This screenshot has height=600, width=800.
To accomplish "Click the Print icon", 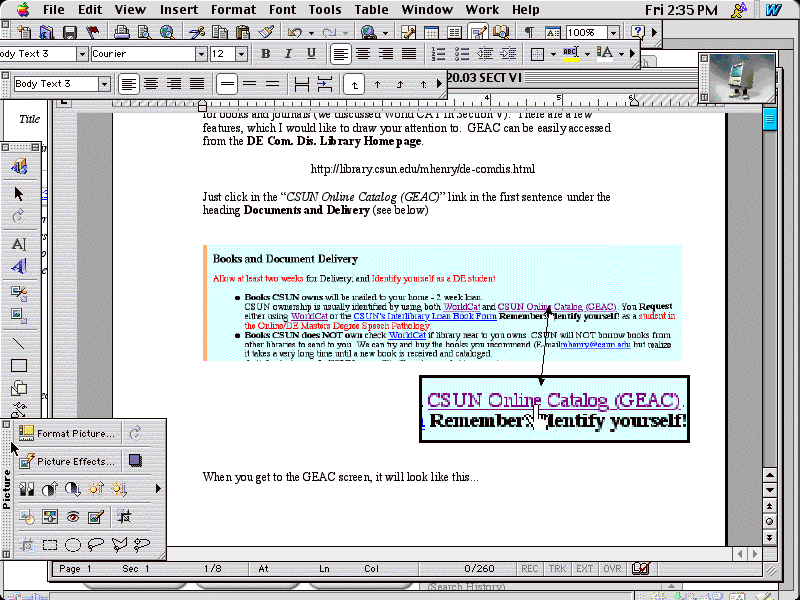I will pyautogui.click(x=121, y=33).
